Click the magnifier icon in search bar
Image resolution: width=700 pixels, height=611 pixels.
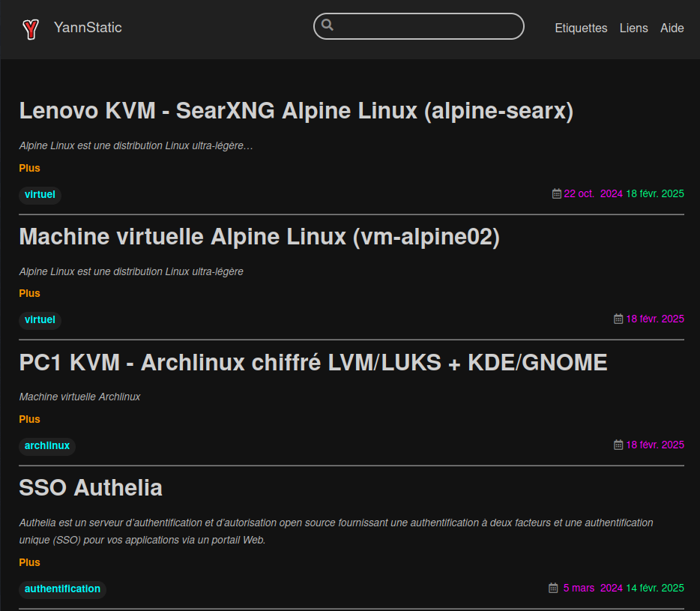pyautogui.click(x=328, y=25)
